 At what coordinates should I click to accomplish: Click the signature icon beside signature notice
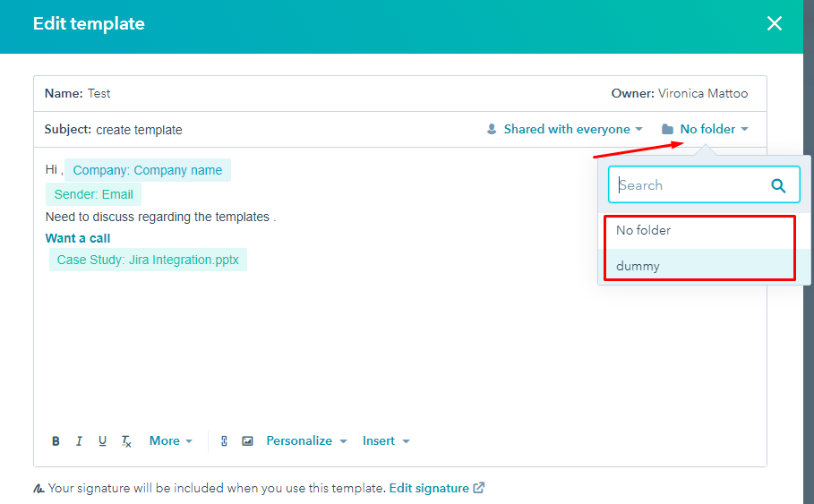click(39, 489)
